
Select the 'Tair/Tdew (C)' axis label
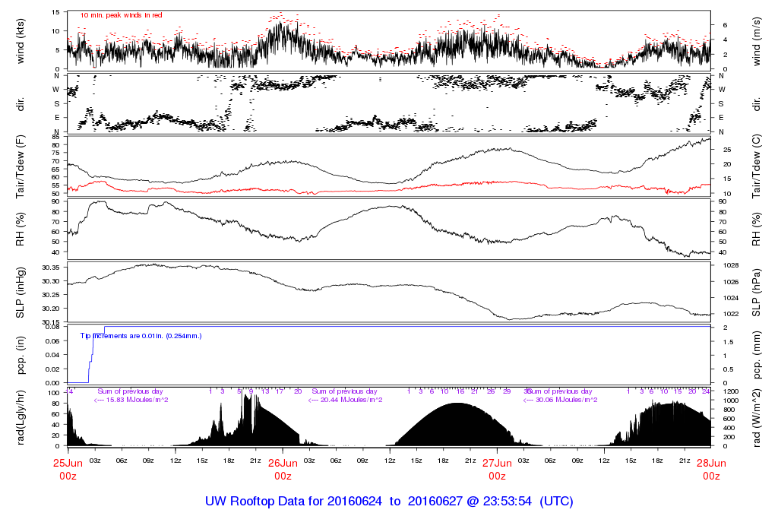pos(759,166)
